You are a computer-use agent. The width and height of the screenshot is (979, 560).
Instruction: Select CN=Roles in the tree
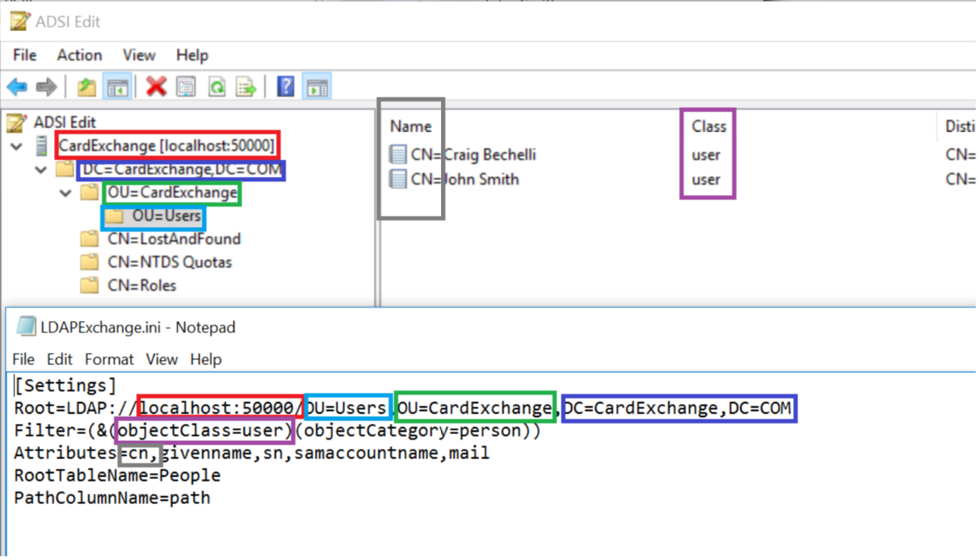pos(142,286)
